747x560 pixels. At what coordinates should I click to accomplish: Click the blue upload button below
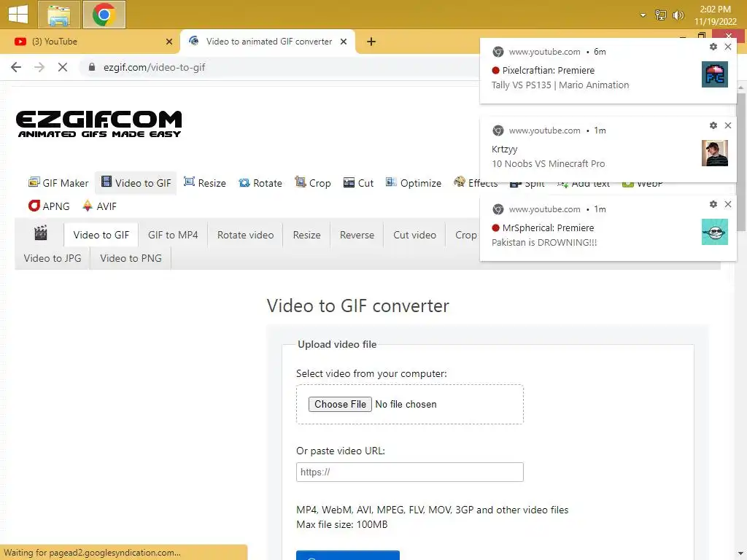tap(348, 555)
